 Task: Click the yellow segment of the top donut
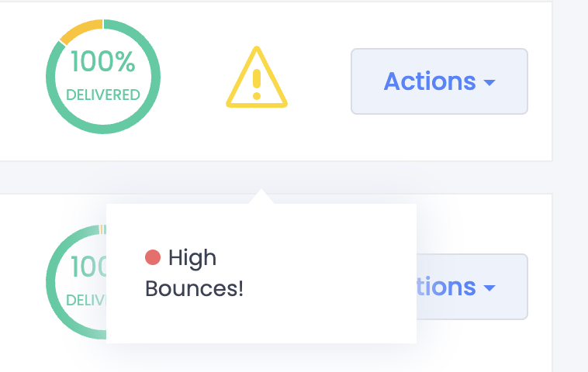point(80,29)
